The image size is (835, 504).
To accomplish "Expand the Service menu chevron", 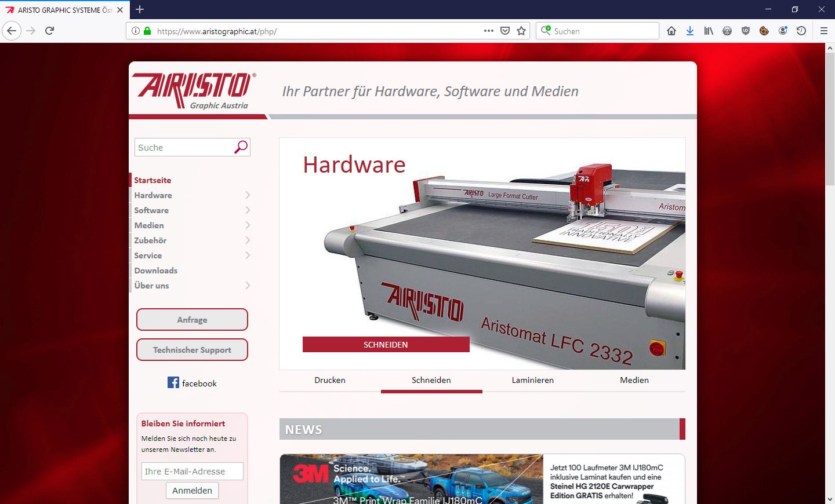I will pyautogui.click(x=248, y=255).
